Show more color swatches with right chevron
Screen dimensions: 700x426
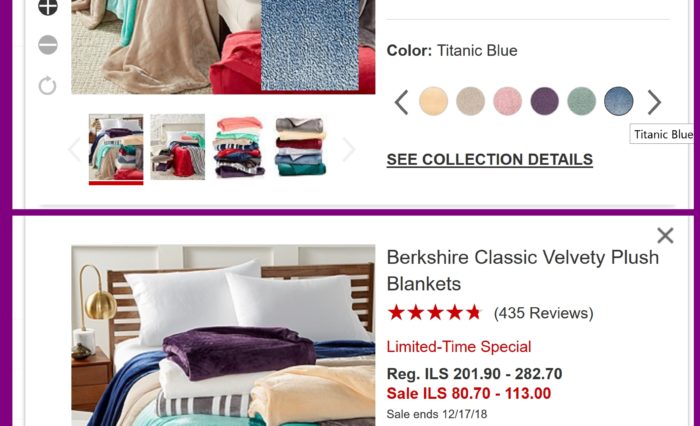pos(654,102)
